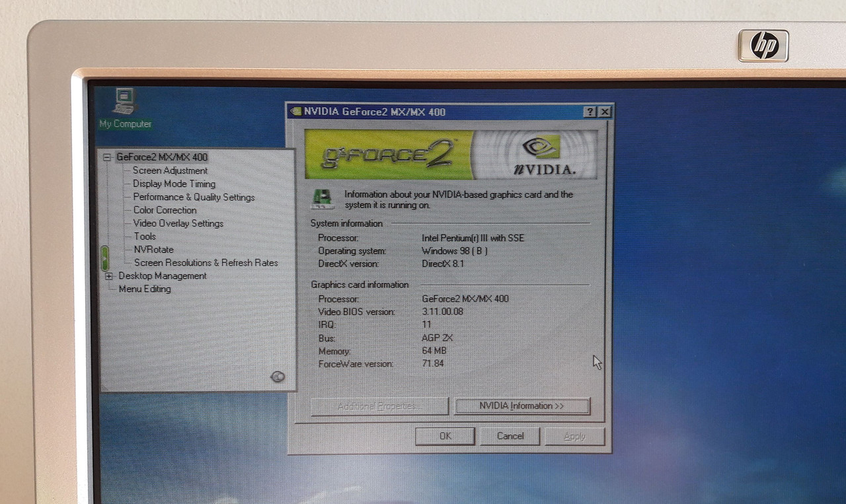Click the Windows 98 ( B ) value
The image size is (846, 504).
coord(455,251)
